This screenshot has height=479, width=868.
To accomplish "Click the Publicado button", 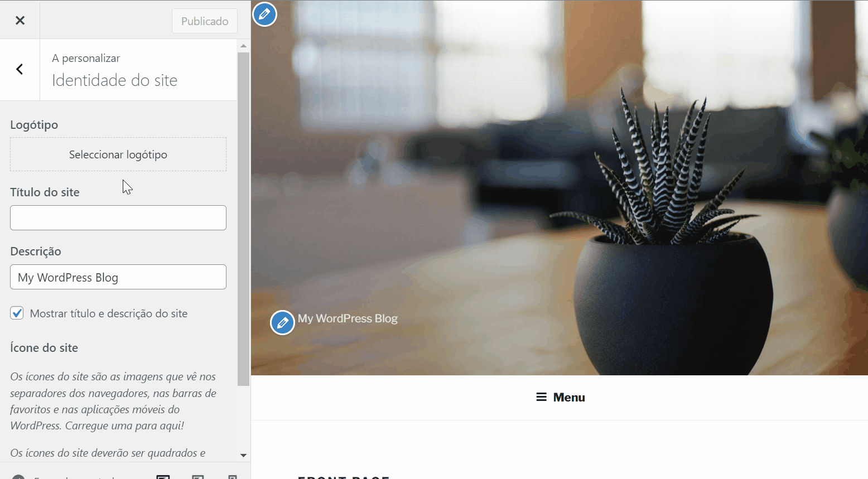I will (x=205, y=21).
